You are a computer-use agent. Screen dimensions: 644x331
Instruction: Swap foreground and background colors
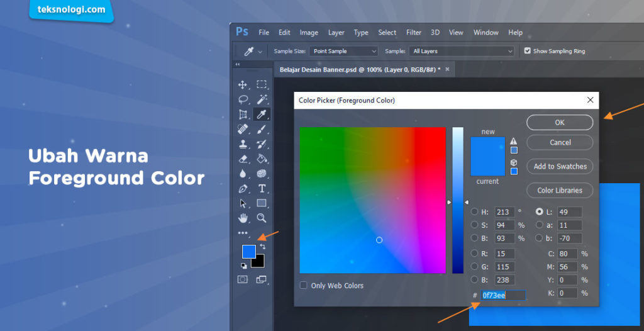pyautogui.click(x=263, y=247)
